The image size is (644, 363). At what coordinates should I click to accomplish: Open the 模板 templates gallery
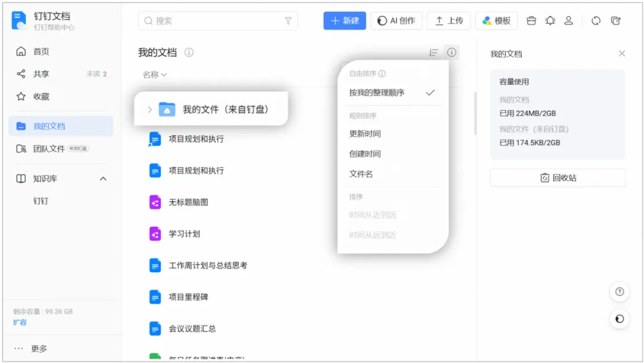[x=497, y=20]
